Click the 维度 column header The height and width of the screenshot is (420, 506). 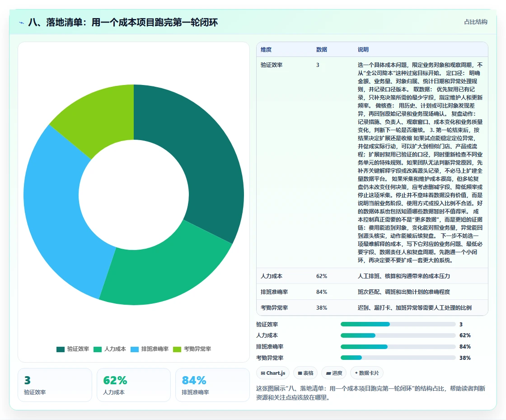266,49
